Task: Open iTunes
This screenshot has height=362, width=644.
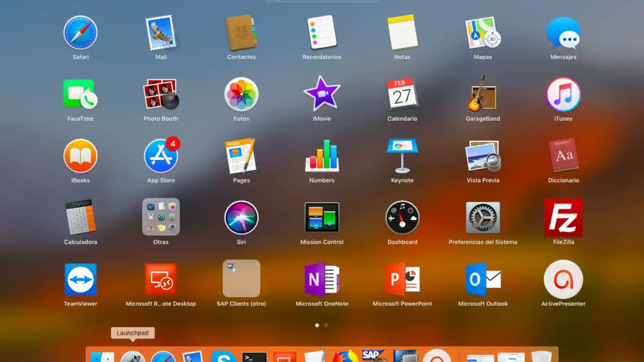Action: [x=563, y=95]
